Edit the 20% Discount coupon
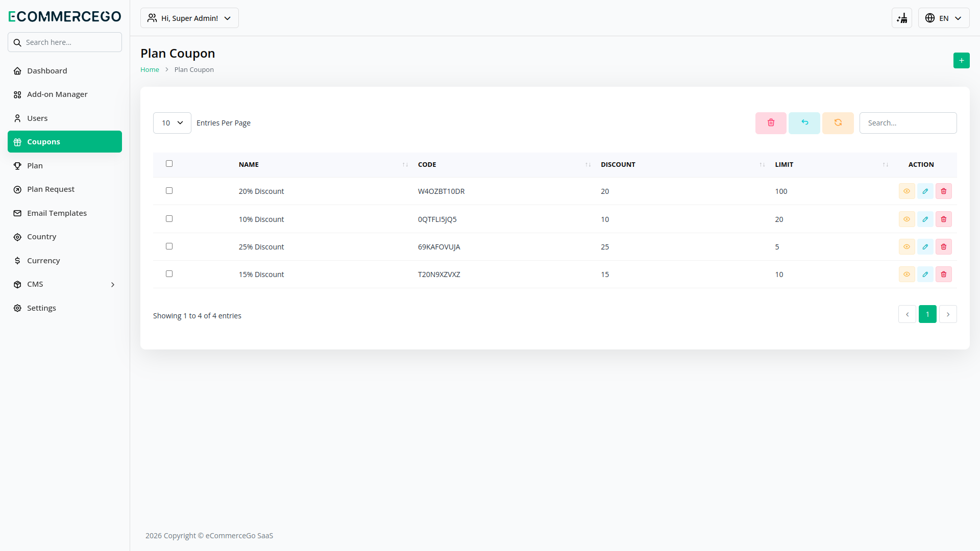The width and height of the screenshot is (980, 551). 925,191
